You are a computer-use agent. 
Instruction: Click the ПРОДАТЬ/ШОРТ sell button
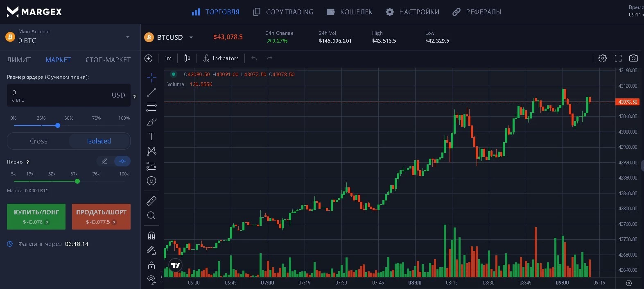[x=101, y=216]
